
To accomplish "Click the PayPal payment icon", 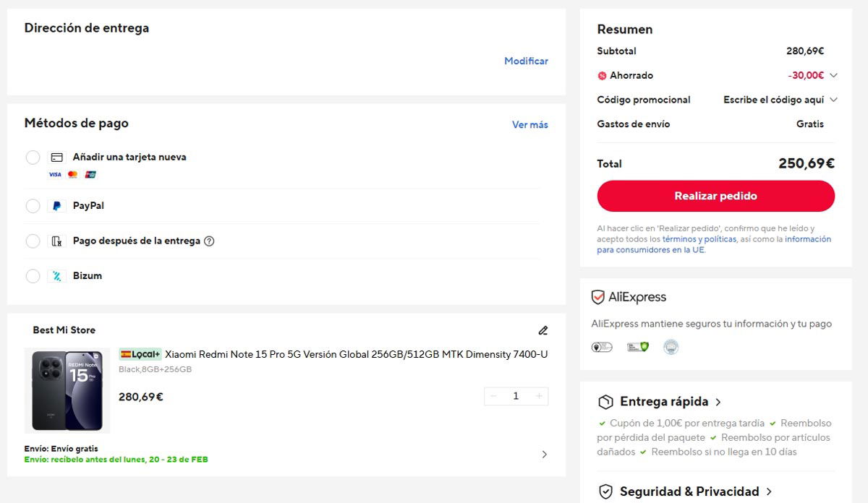I will click(58, 205).
